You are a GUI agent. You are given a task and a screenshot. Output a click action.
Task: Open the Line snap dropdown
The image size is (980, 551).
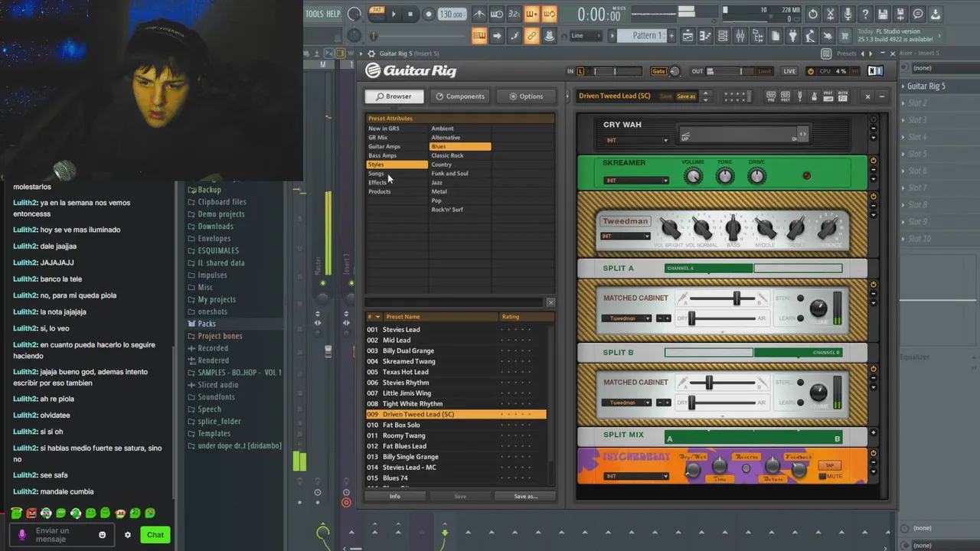pyautogui.click(x=586, y=35)
